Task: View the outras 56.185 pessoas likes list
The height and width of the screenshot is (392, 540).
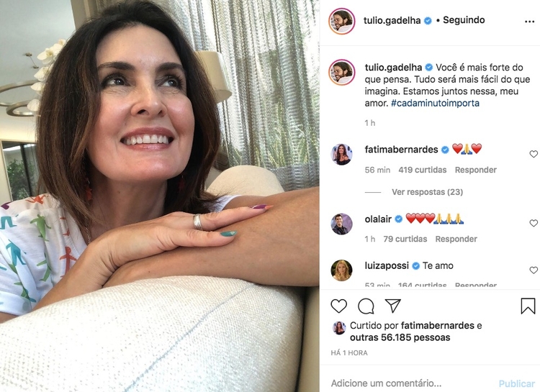Action: 400,337
